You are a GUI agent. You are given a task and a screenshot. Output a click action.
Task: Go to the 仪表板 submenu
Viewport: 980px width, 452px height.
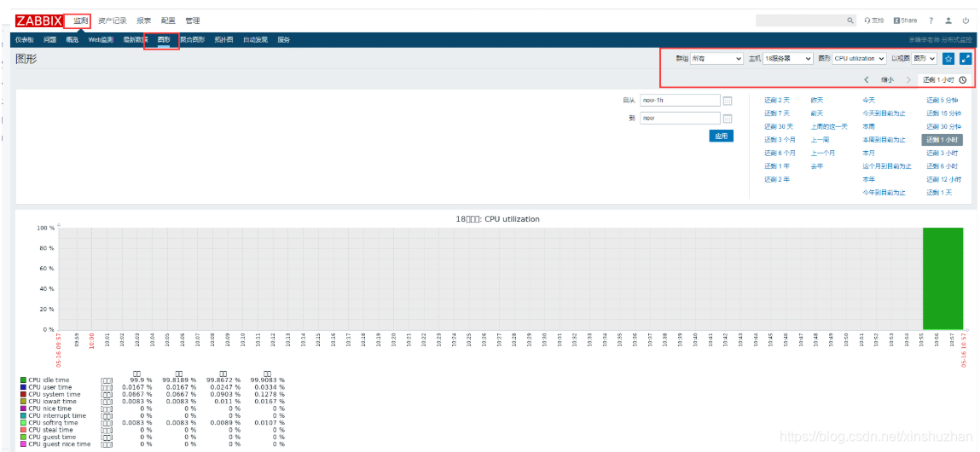[25, 39]
